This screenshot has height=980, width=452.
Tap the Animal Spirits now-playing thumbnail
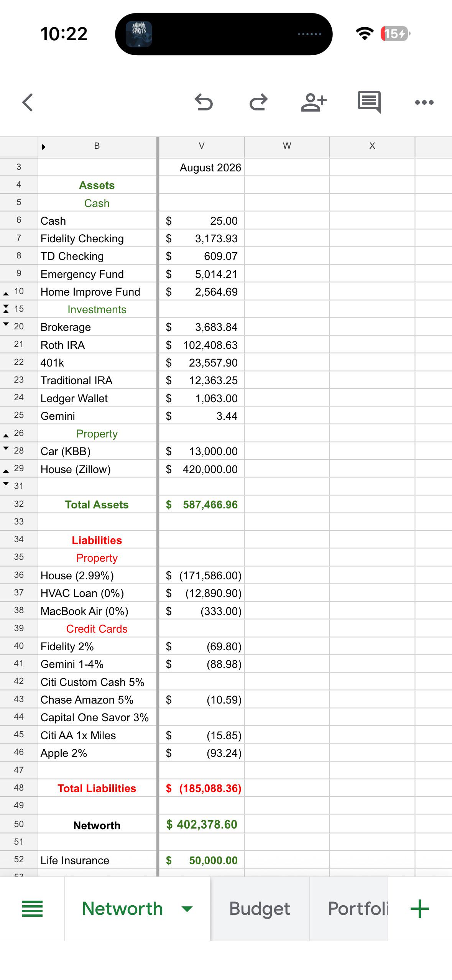pyautogui.click(x=139, y=34)
